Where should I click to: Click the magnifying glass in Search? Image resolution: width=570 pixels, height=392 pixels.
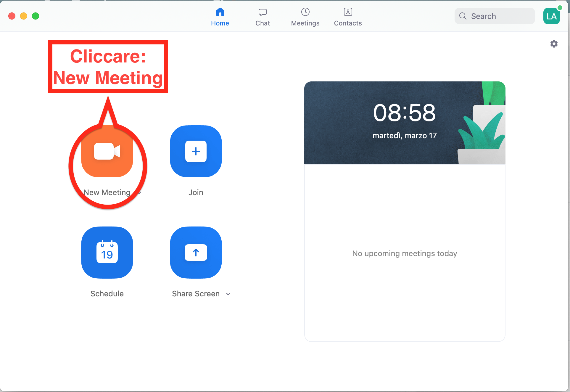coord(463,16)
